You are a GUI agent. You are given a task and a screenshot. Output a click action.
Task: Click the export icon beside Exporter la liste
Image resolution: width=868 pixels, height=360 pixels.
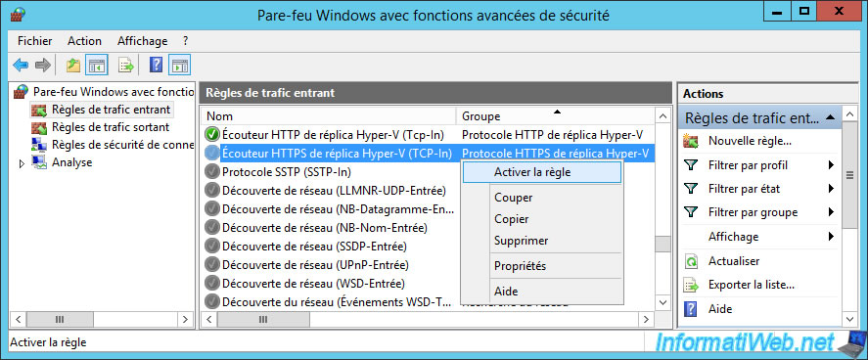point(691,286)
